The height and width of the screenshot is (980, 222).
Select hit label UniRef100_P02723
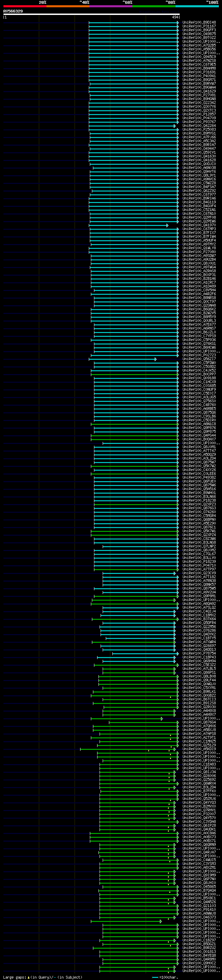click(199, 355)
